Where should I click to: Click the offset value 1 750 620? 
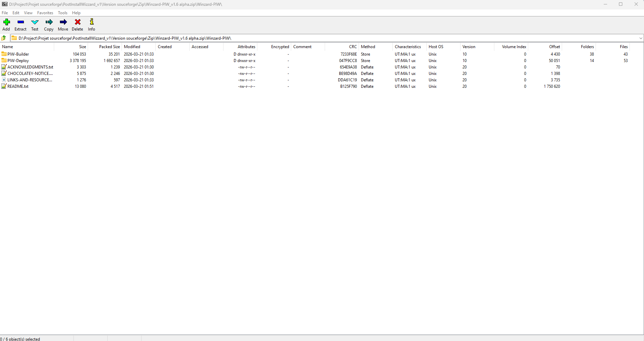point(552,86)
